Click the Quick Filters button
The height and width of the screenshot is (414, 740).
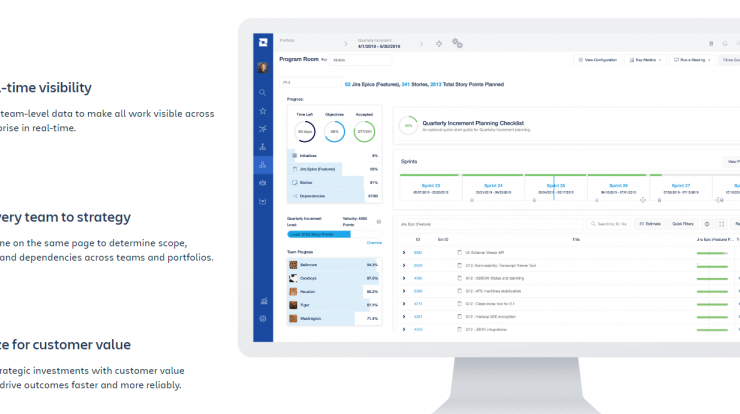pyautogui.click(x=682, y=224)
